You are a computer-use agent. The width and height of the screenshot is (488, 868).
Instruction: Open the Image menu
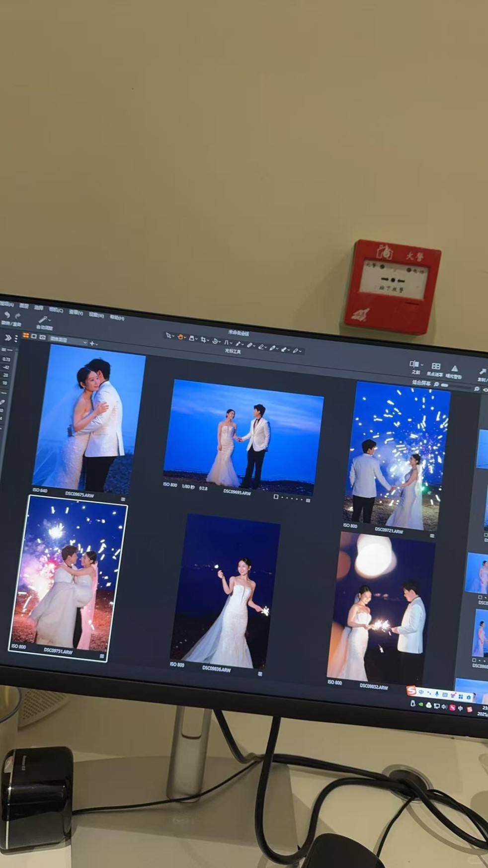coord(24,306)
